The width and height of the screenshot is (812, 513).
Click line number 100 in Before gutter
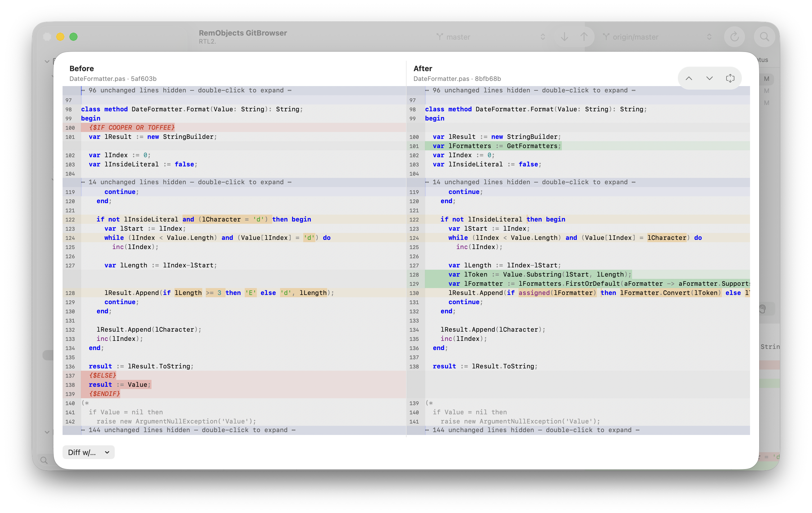pyautogui.click(x=70, y=128)
